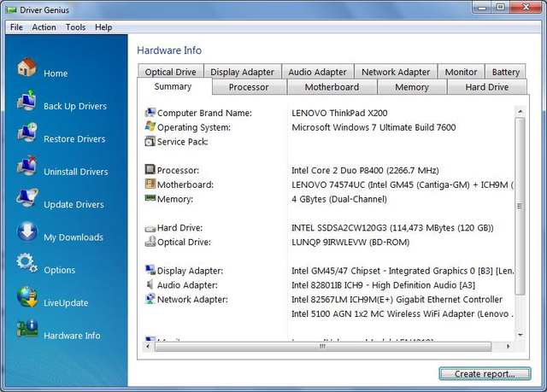Click the Memory RAM stick icon
547x392 pixels.
150,198
